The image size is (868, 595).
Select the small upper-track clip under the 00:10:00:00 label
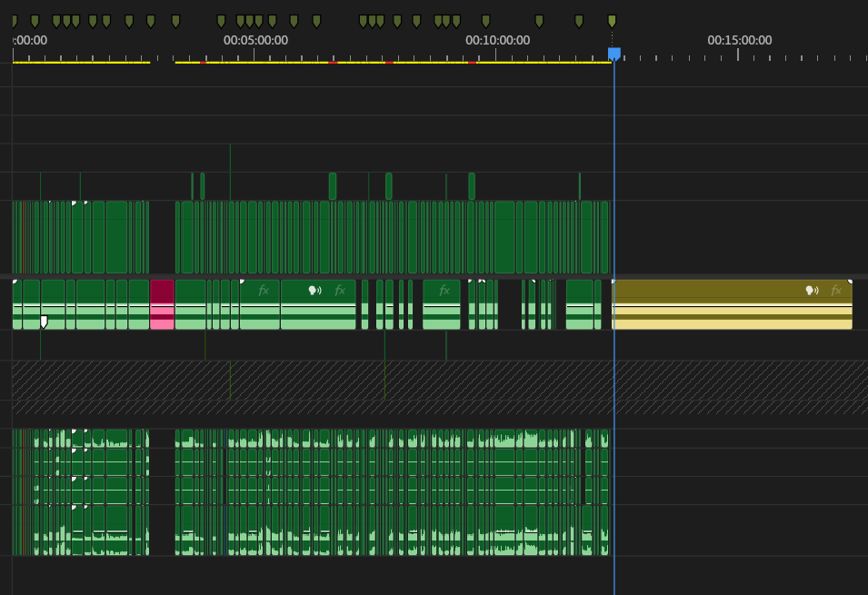[x=472, y=186]
